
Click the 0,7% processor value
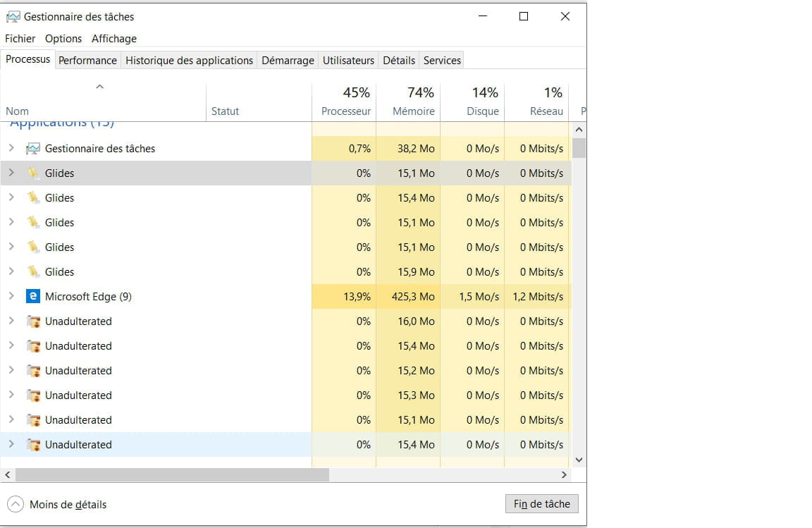pos(359,149)
